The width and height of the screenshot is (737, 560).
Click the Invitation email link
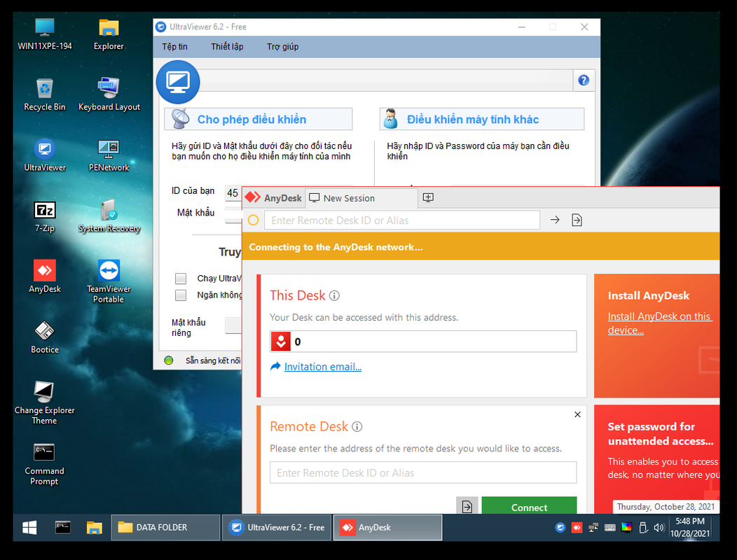322,367
